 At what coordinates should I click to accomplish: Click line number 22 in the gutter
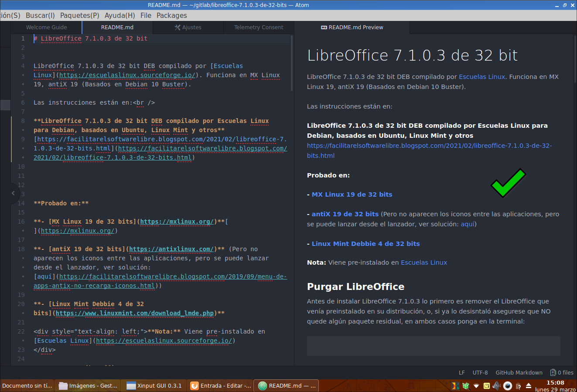(x=21, y=331)
